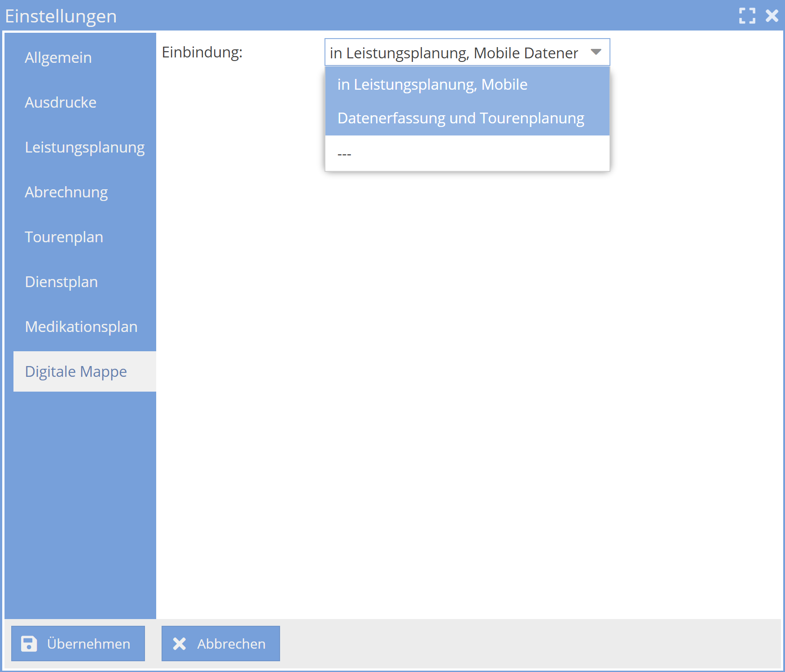The image size is (785, 672).
Task: Click the Einbindung dropdown arrow
Action: [596, 52]
